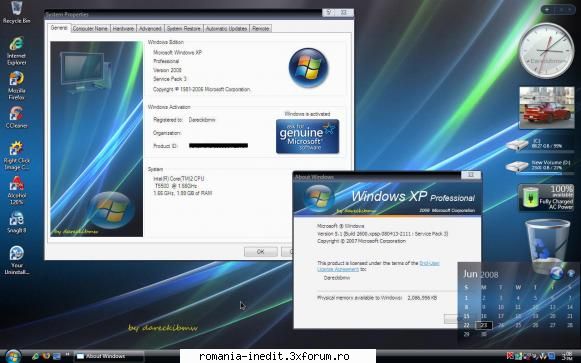
Task: Click the Start orb on the taskbar
Action: click(13, 356)
